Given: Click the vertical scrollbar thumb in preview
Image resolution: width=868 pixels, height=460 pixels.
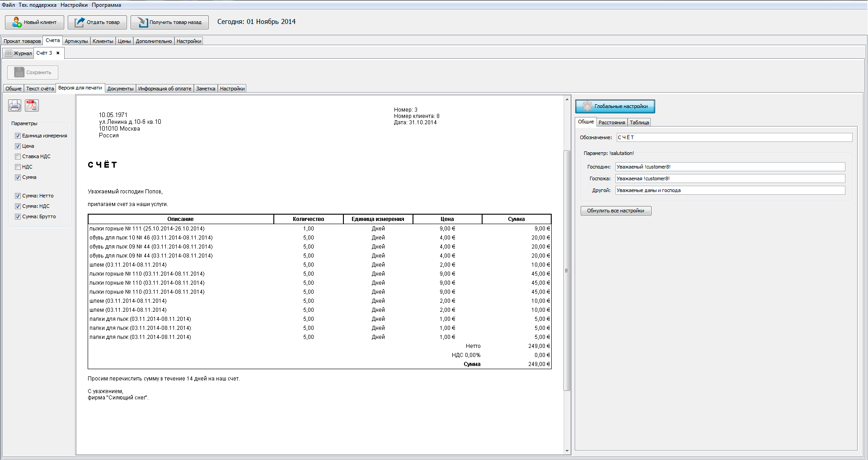Looking at the screenshot, I should point(567,270).
